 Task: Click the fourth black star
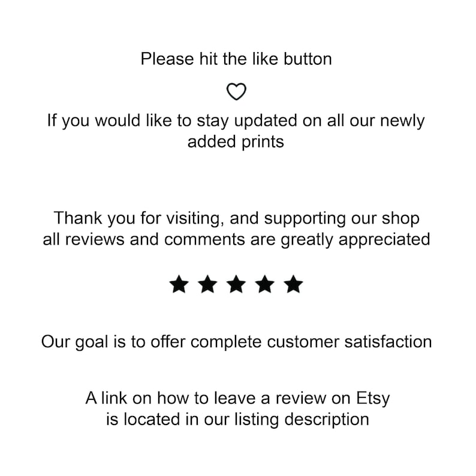(x=265, y=284)
